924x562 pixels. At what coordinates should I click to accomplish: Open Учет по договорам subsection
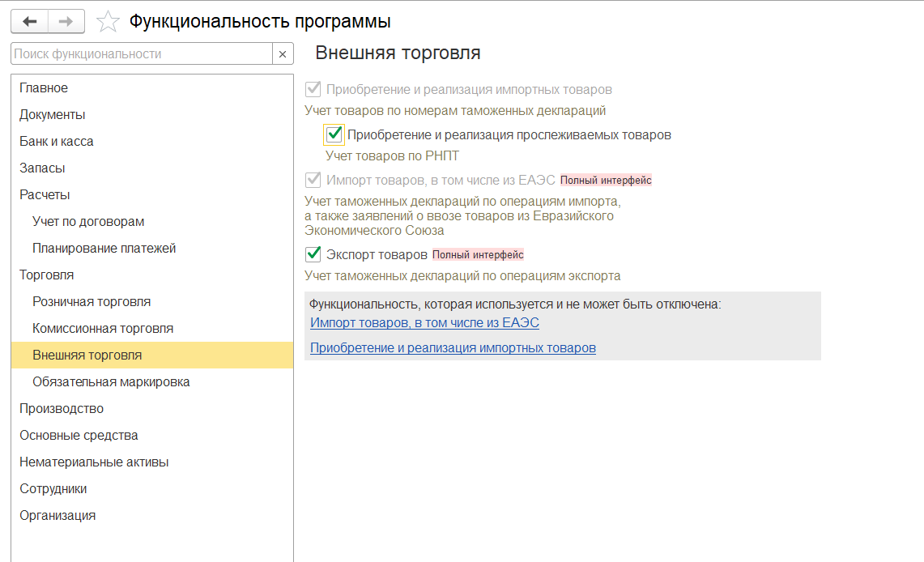point(88,222)
